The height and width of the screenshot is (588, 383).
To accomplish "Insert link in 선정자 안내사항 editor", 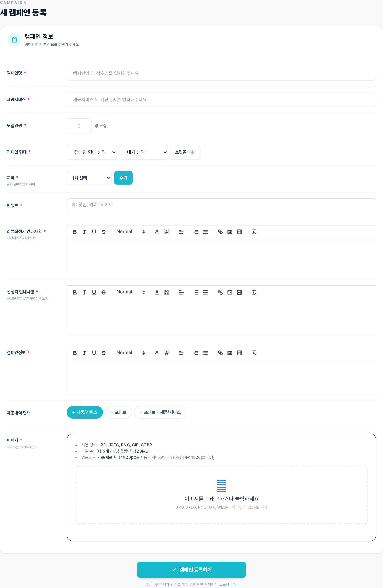I will (220, 292).
